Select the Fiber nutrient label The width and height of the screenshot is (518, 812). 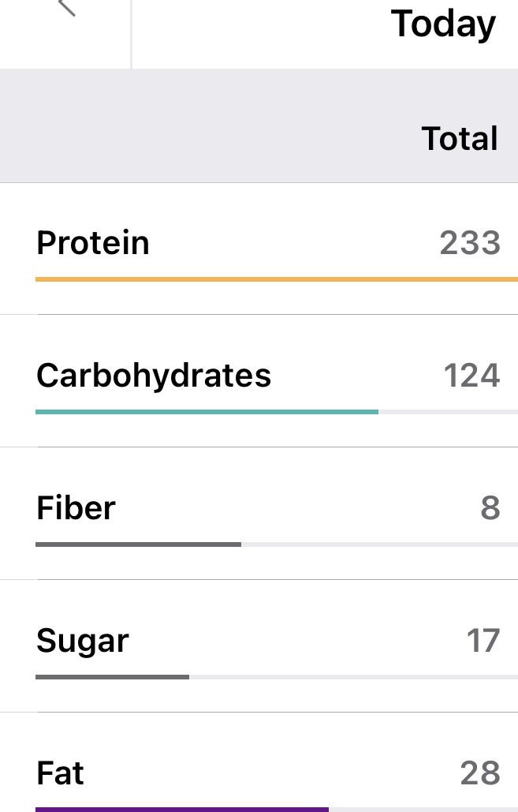pos(76,507)
